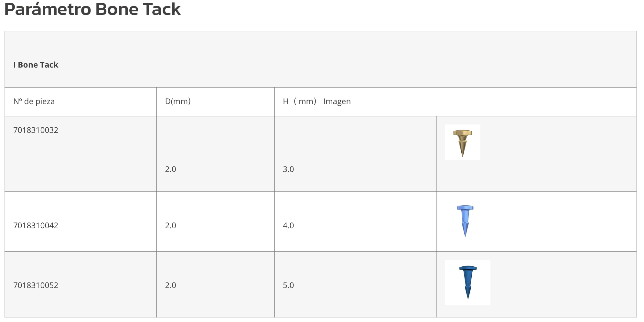This screenshot has height=322, width=644.
Task: Click the 'H (mm)' column header
Action: click(x=300, y=102)
